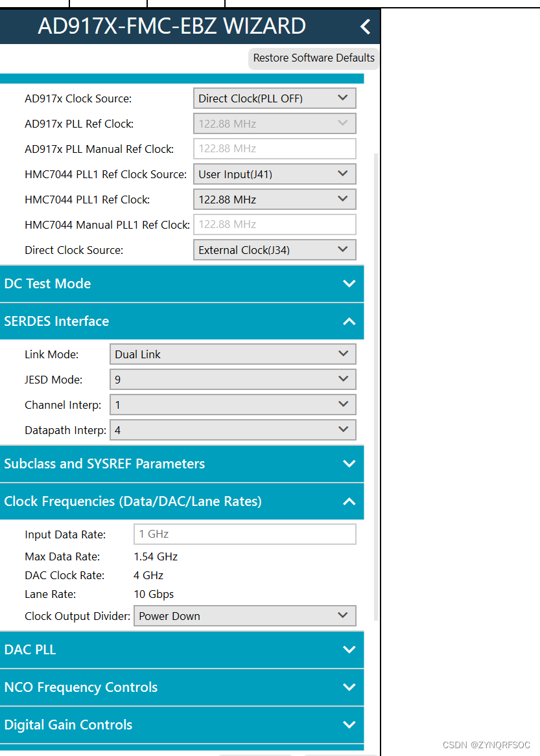The height and width of the screenshot is (756, 540).
Task: Click the 'Link Mode:' label
Action: click(52, 354)
